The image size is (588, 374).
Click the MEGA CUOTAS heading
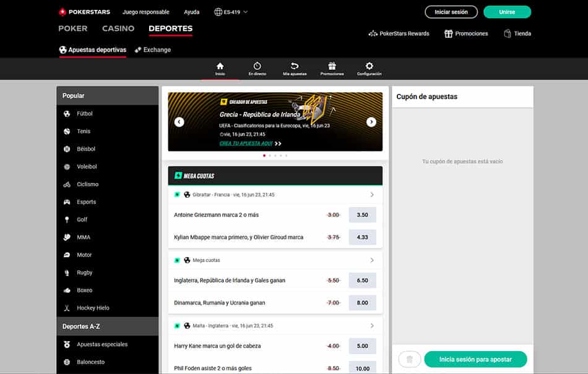(x=199, y=176)
